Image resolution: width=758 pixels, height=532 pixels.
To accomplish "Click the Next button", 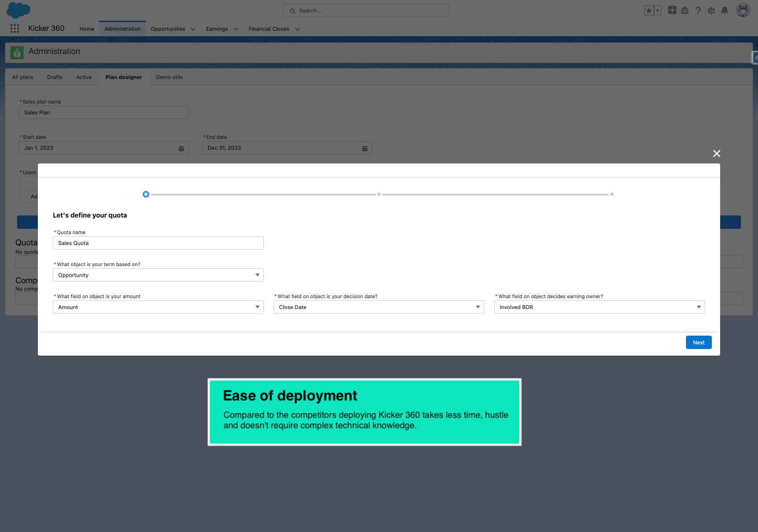I will click(x=699, y=342).
